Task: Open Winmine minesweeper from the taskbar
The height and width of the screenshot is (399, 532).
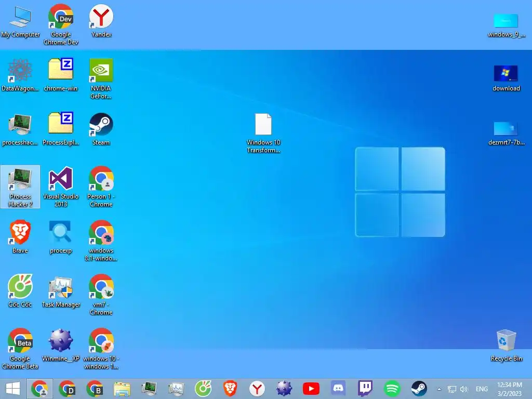Action: [x=284, y=389]
